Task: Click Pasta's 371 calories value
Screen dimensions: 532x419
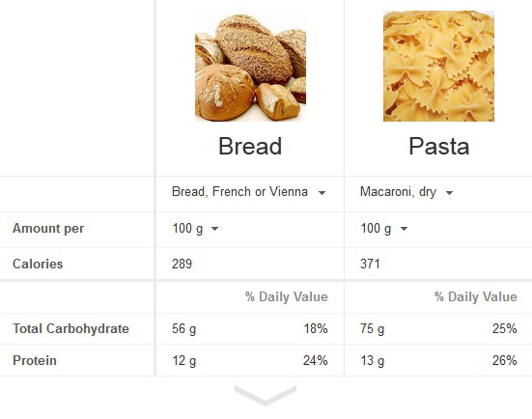Action: pos(370,264)
